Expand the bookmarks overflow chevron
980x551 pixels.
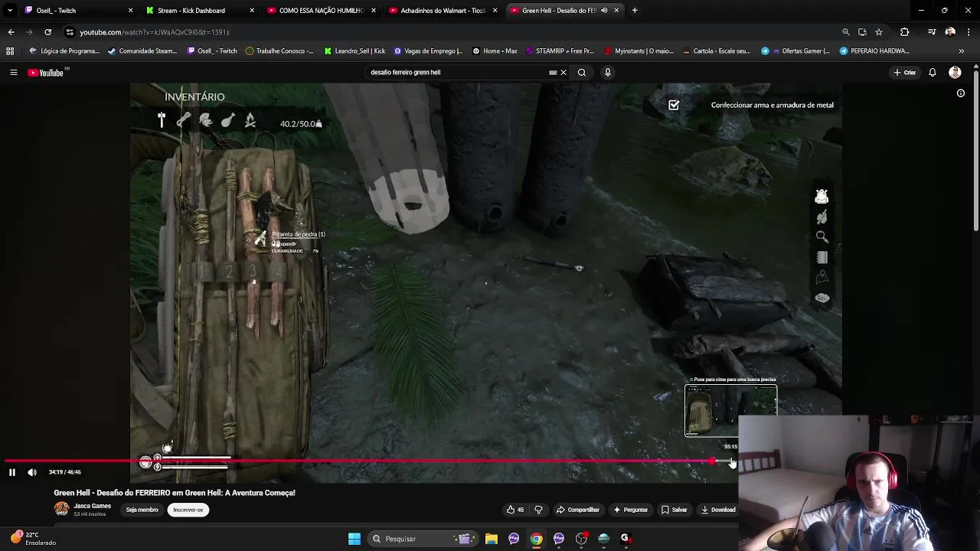962,51
